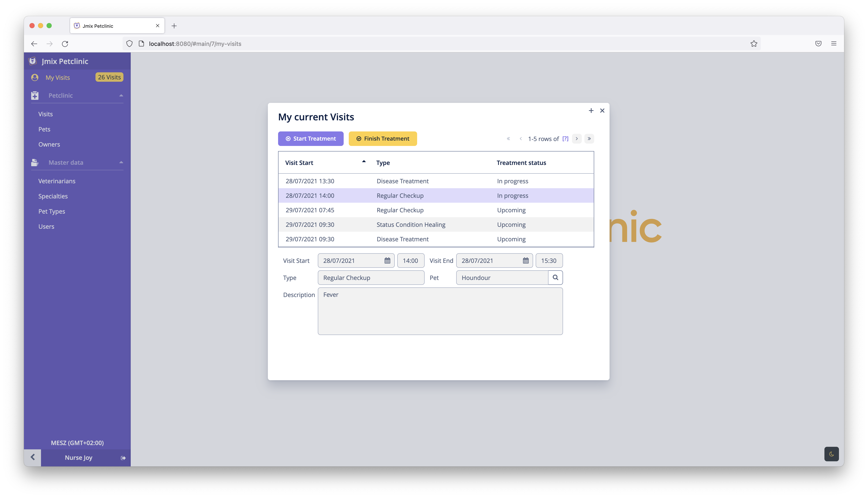Select the Disease Treatment row in visits list
Screen dimensions: 868x498
coord(435,181)
